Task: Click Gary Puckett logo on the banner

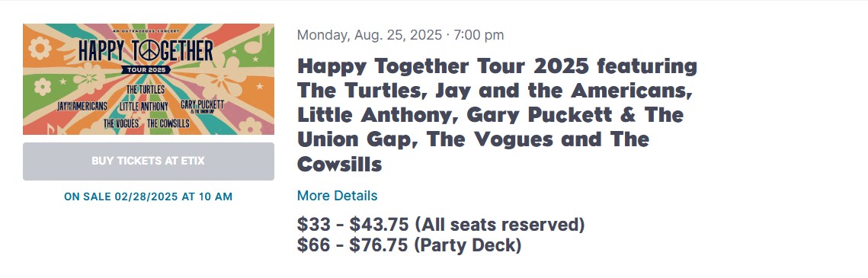Action: pyautogui.click(x=202, y=106)
